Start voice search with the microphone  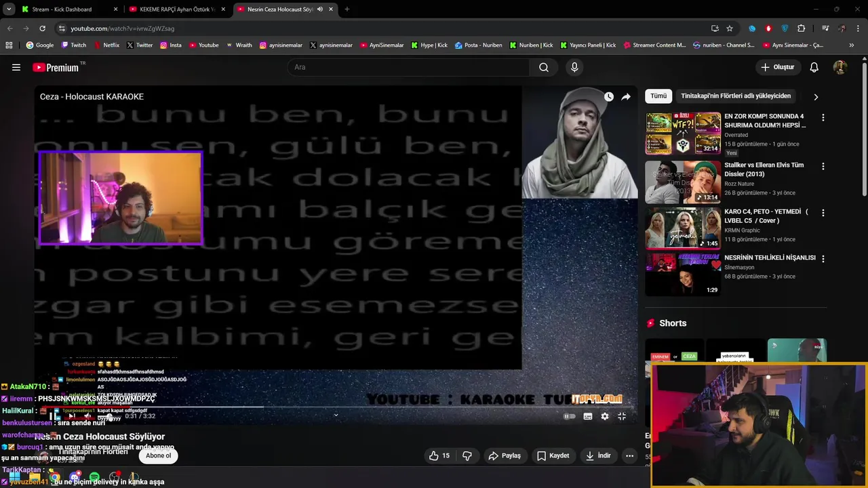(574, 67)
